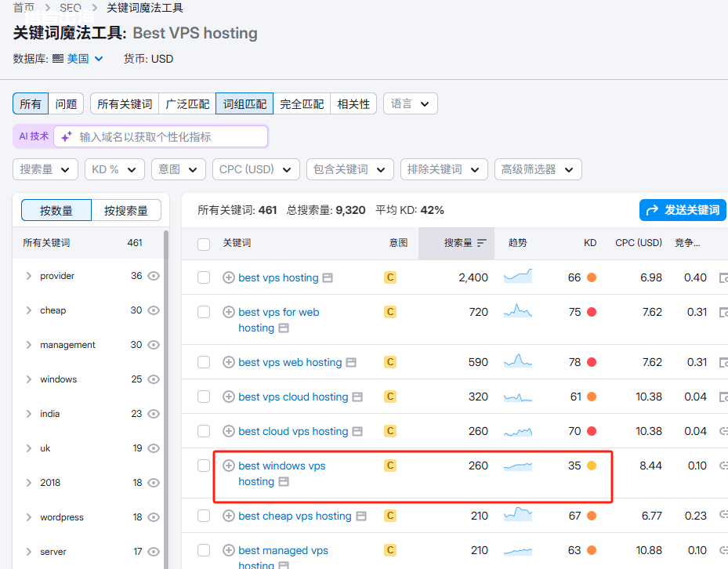Click add icon next to 'best cloud vps hosting'
This screenshot has width=728, height=569.
click(229, 431)
